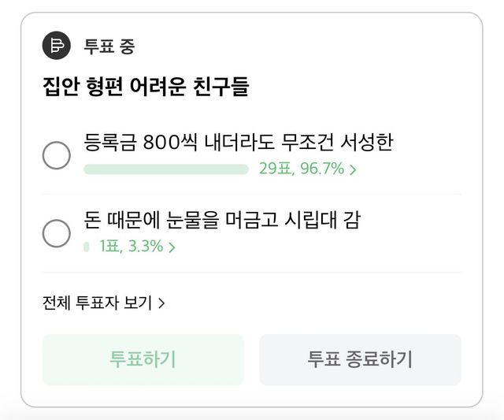Click the 1표 vote count
This screenshot has height=420, width=504.
[111, 247]
